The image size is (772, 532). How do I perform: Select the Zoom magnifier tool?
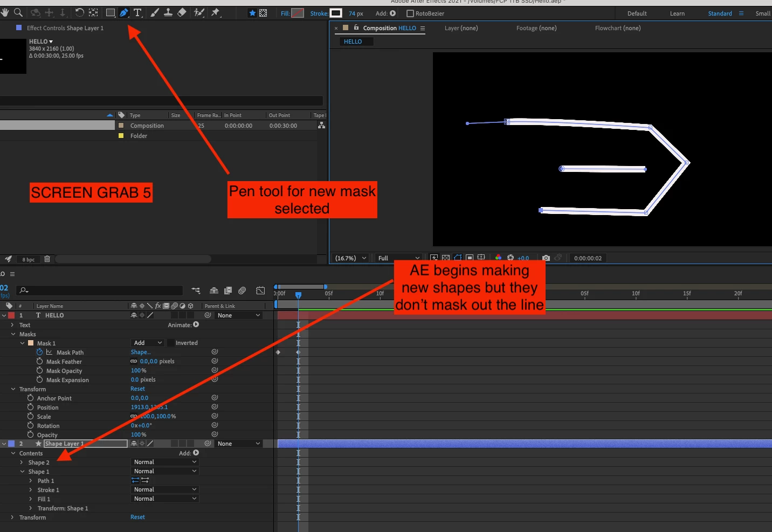pyautogui.click(x=18, y=12)
